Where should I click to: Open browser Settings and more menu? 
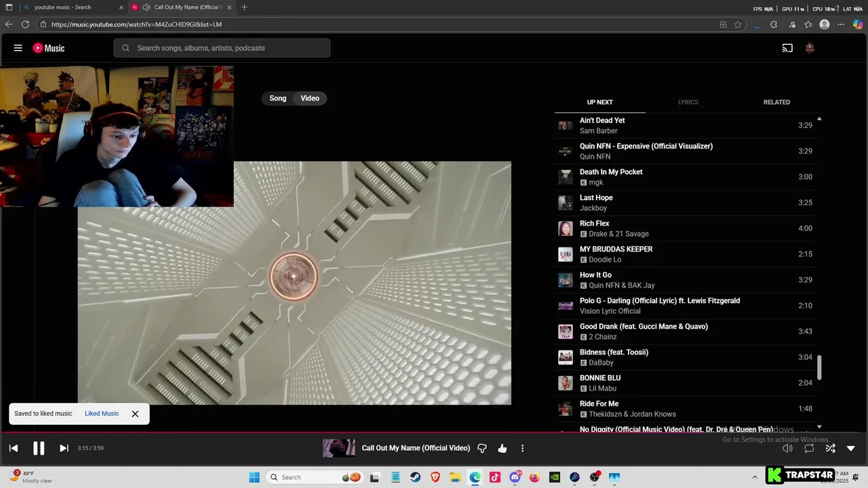pyautogui.click(x=841, y=24)
